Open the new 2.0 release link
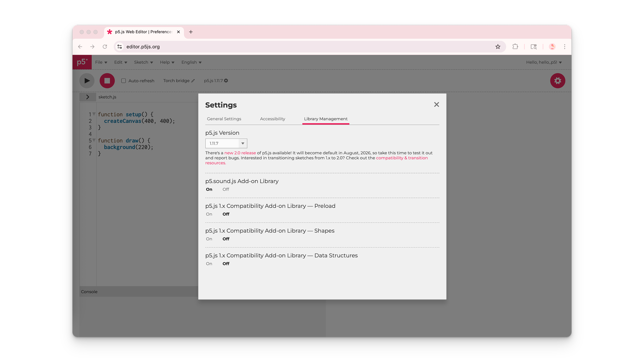 [x=240, y=153]
